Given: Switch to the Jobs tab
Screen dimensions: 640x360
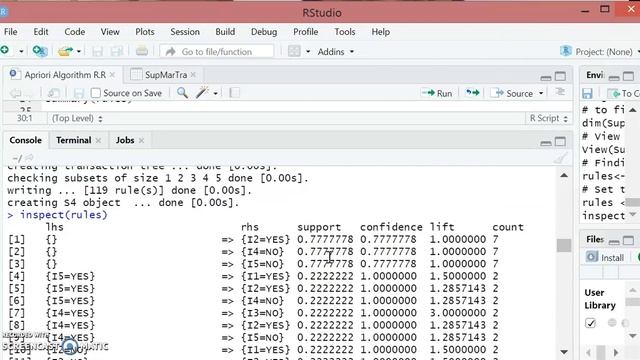Looking at the screenshot, I should [x=125, y=140].
